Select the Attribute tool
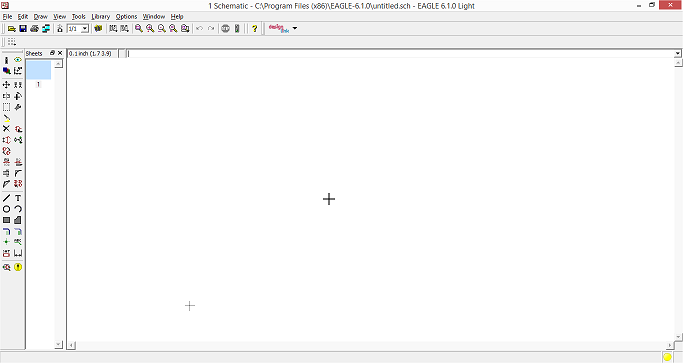 (7, 253)
